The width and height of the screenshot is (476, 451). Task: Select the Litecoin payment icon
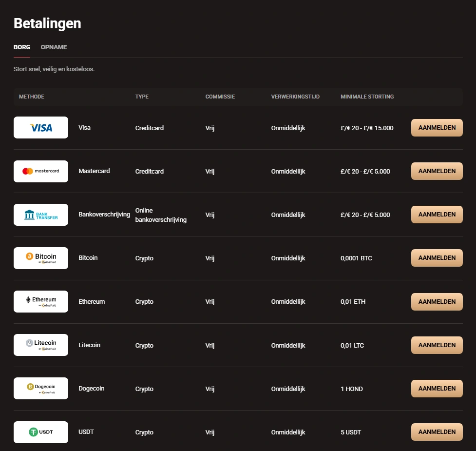click(x=41, y=345)
